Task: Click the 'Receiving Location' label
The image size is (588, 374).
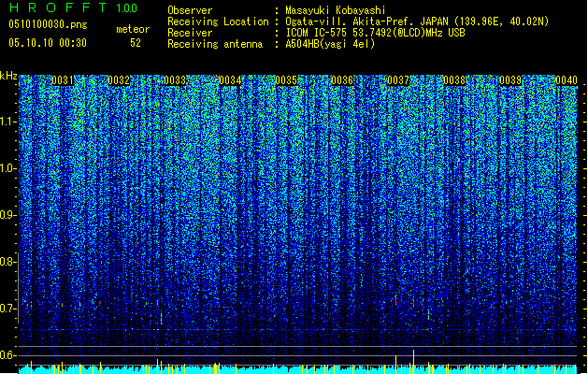Action: (218, 22)
